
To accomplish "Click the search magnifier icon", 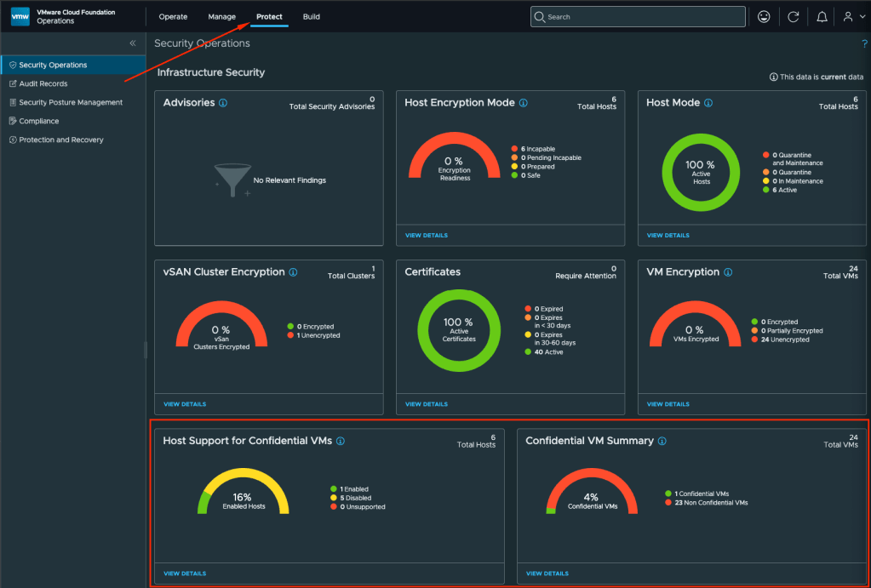I will coord(540,17).
